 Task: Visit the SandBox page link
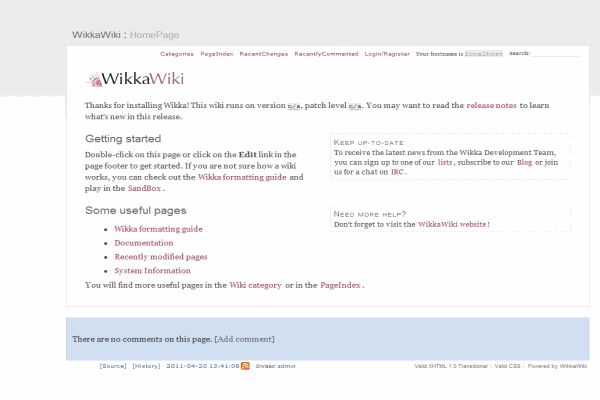(144, 188)
